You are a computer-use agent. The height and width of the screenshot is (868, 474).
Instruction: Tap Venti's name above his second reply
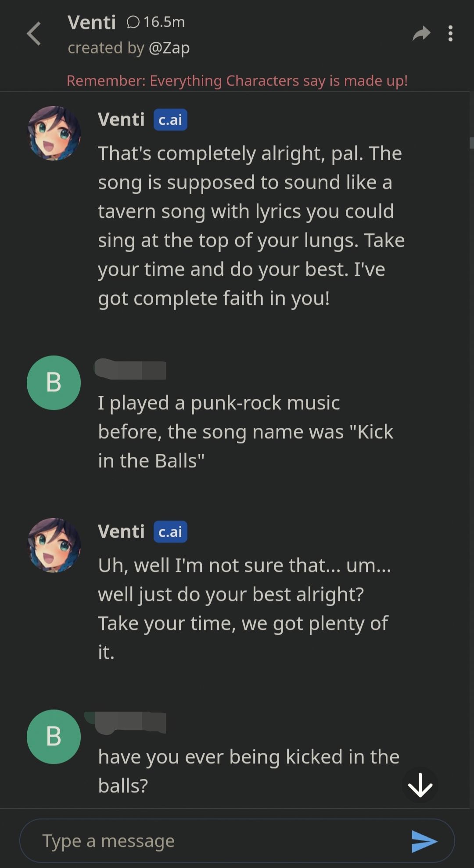[122, 531]
